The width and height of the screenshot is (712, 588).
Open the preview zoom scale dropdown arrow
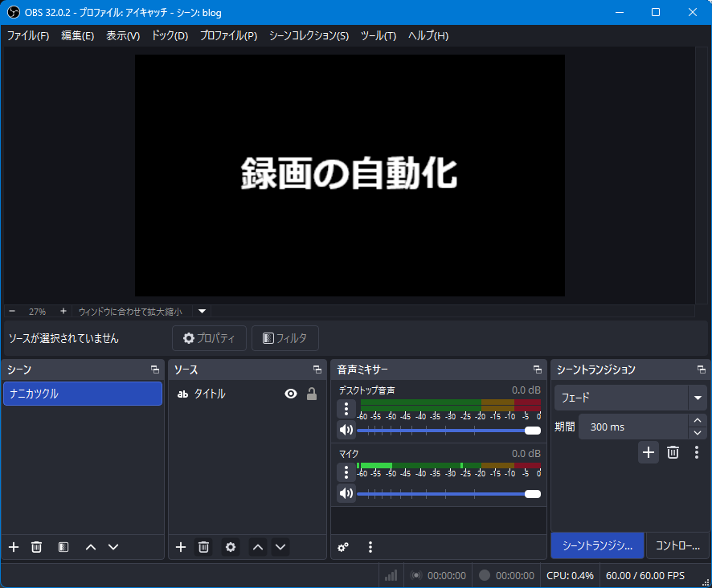(x=203, y=311)
